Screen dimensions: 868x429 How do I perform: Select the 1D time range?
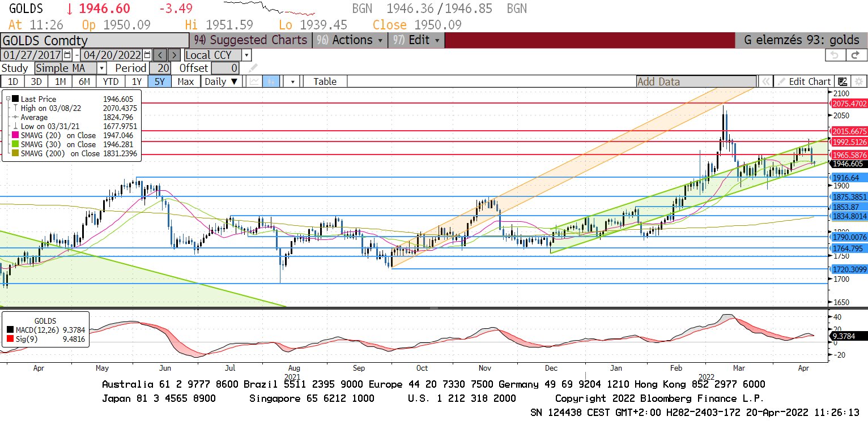click(x=12, y=81)
